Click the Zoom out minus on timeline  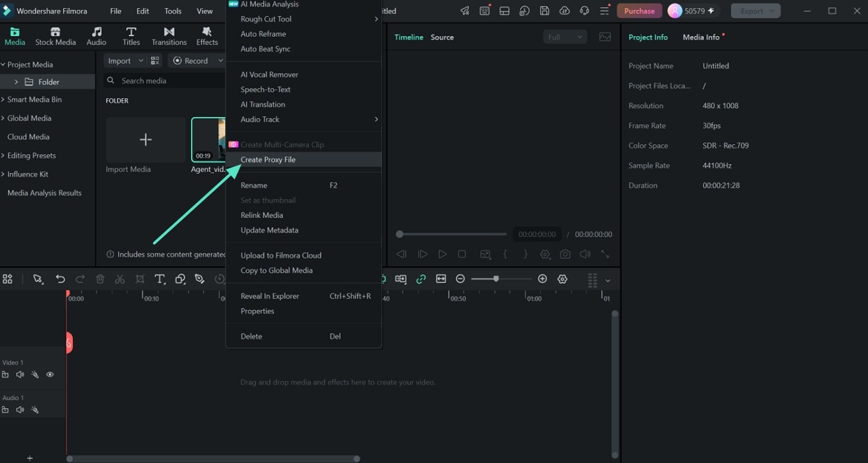(460, 279)
